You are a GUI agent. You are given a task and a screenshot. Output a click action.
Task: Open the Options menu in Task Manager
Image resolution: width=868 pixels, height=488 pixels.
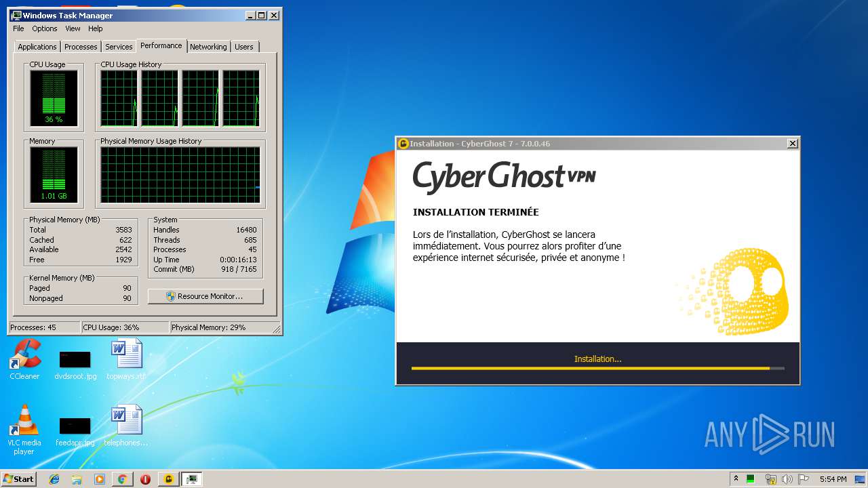(x=45, y=28)
